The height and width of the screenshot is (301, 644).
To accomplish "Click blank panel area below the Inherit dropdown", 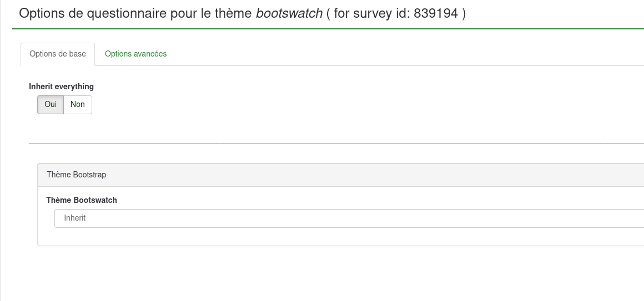I will tap(333, 237).
